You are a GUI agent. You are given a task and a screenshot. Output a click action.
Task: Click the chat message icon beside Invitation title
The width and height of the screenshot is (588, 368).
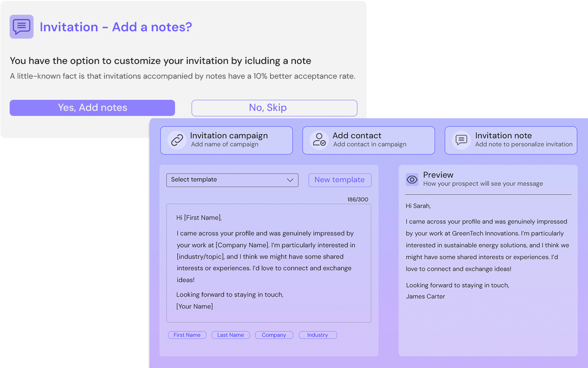tap(22, 27)
